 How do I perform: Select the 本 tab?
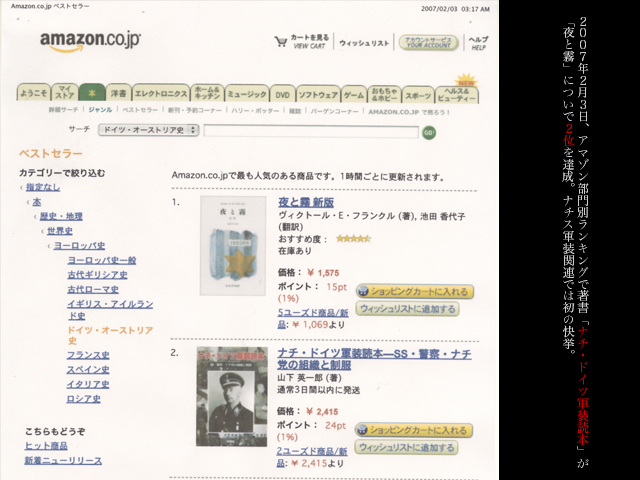coord(92,93)
